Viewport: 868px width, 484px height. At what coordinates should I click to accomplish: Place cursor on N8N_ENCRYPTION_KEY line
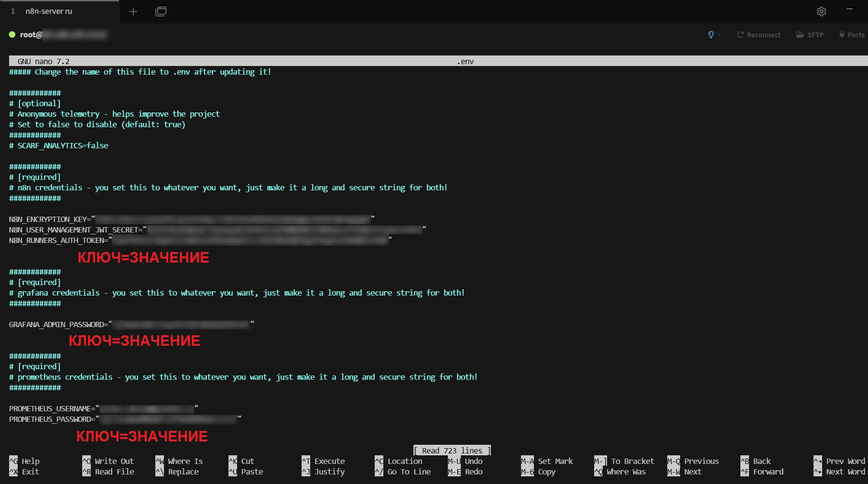(192, 219)
